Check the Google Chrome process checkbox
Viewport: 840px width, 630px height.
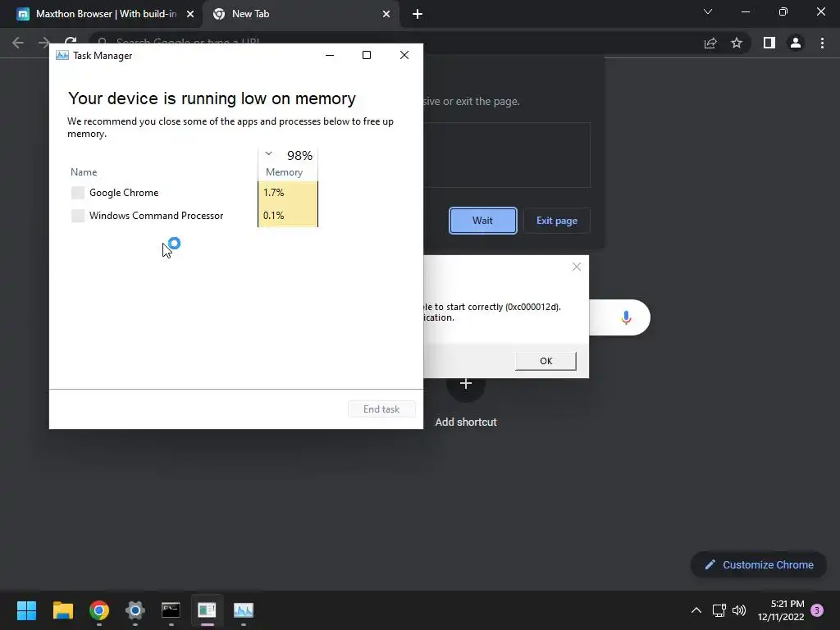78,193
